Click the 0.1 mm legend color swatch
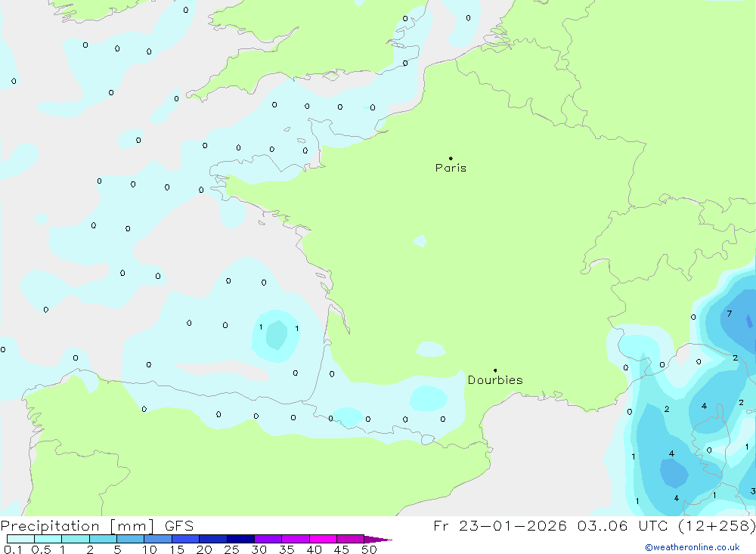756x554 pixels. coord(20,539)
